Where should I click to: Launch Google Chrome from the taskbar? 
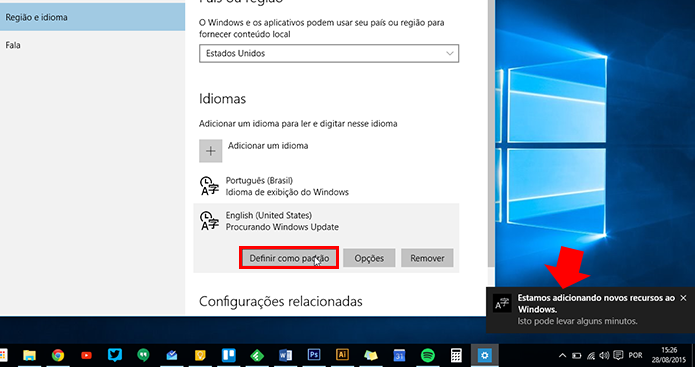click(58, 355)
